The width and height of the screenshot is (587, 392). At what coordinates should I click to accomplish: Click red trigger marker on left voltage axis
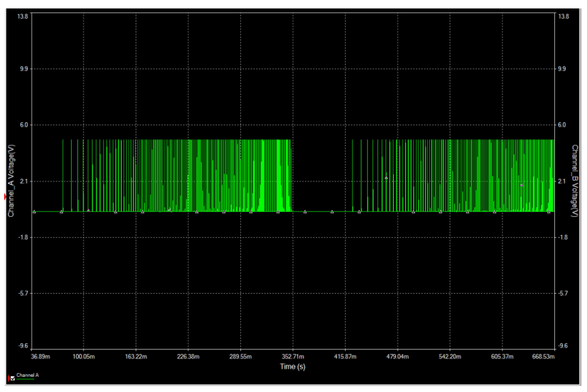coord(5,197)
